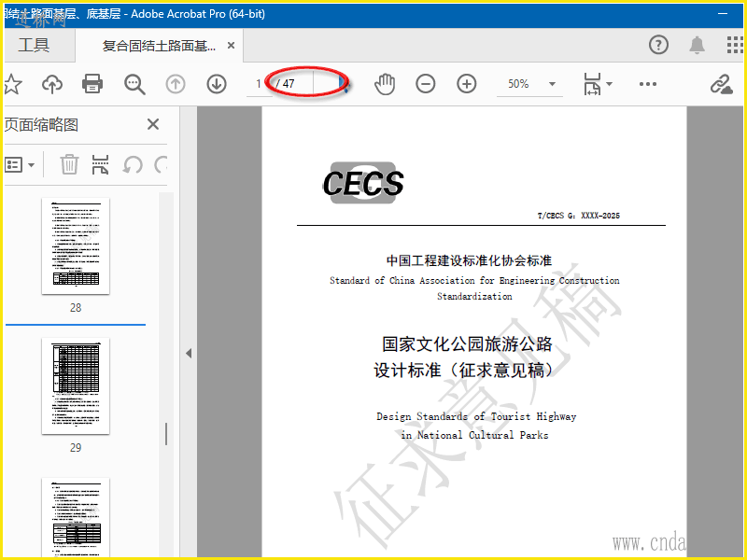747x560 pixels.
Task: Rotate pages counterclockwise
Action: pyautogui.click(x=133, y=165)
